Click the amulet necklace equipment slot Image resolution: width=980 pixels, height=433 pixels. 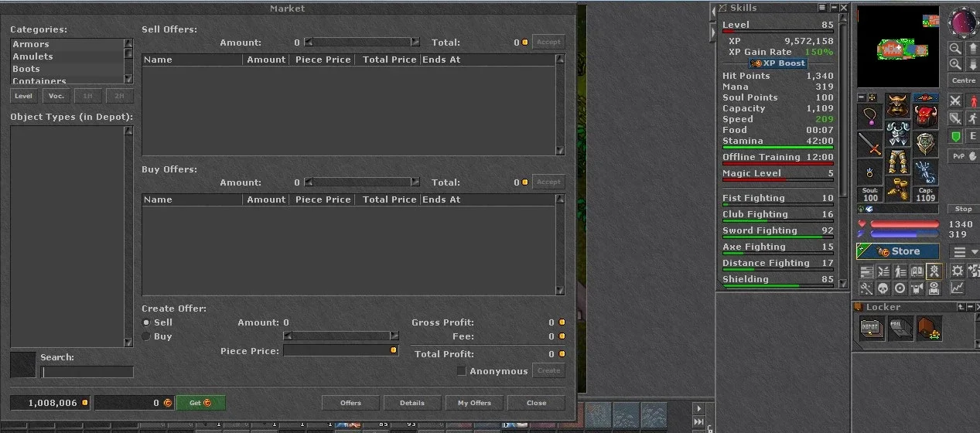[870, 116]
